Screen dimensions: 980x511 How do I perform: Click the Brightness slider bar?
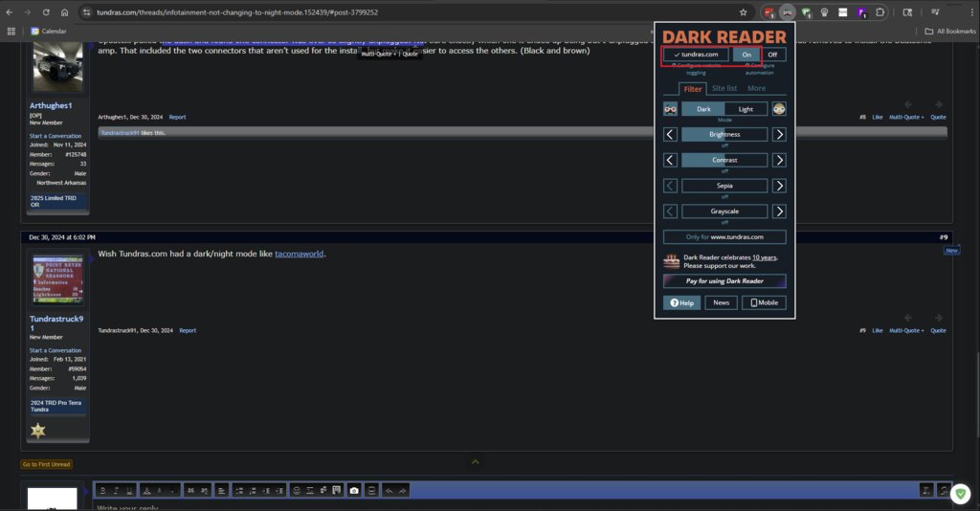(x=724, y=134)
